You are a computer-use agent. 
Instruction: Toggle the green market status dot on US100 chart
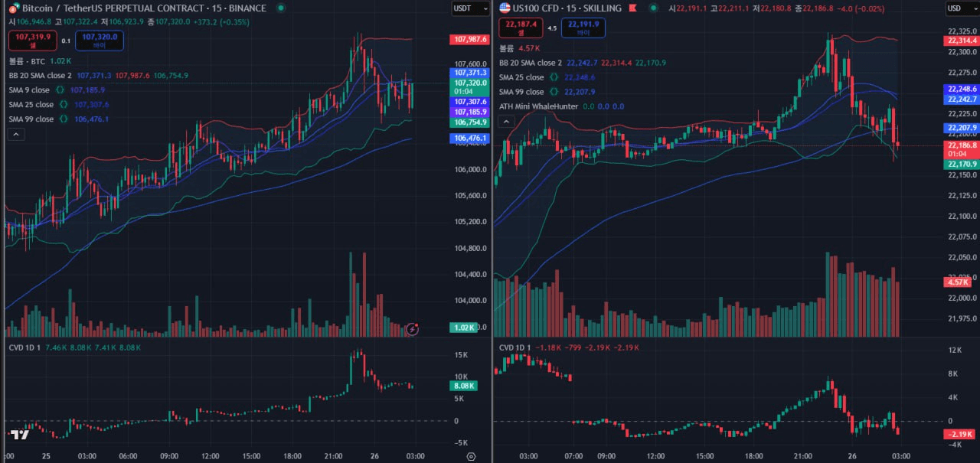[654, 8]
